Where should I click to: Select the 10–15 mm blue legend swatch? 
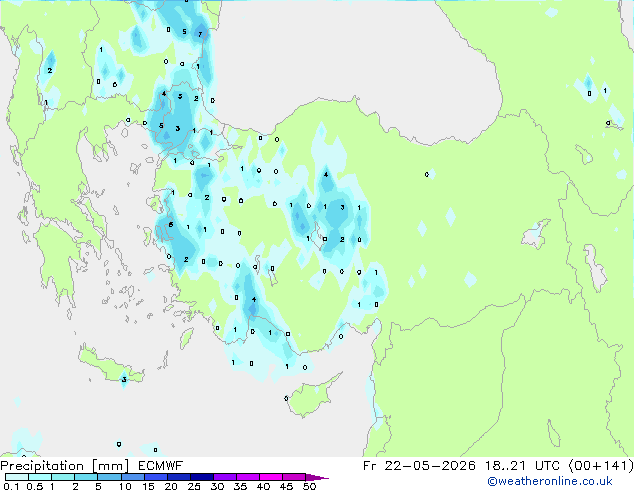[133, 477]
